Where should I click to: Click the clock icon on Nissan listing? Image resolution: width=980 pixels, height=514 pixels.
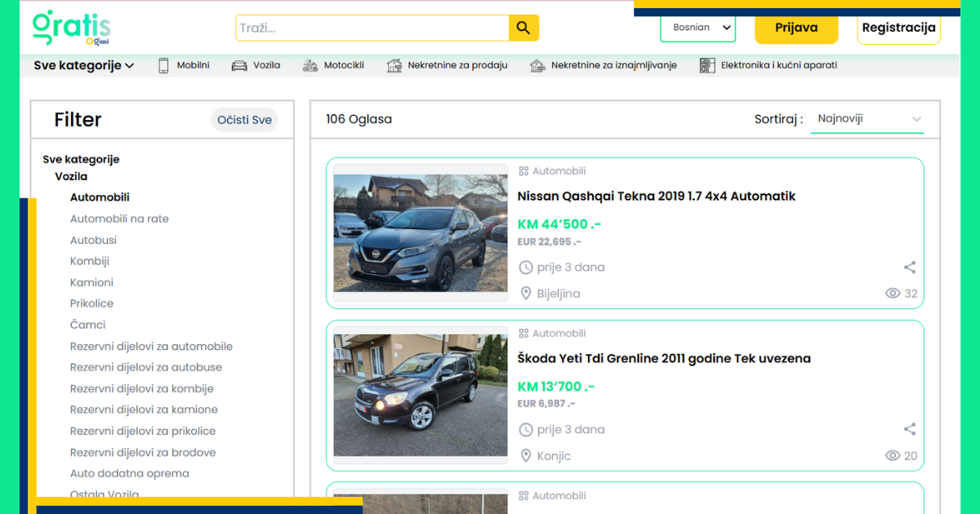[526, 267]
